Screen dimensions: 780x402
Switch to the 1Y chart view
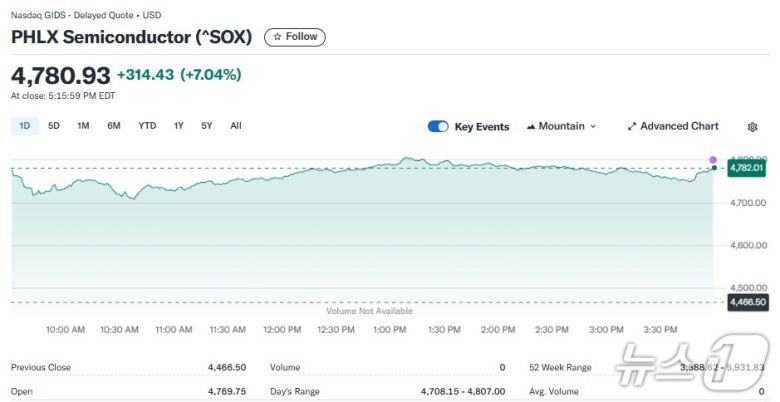click(179, 126)
